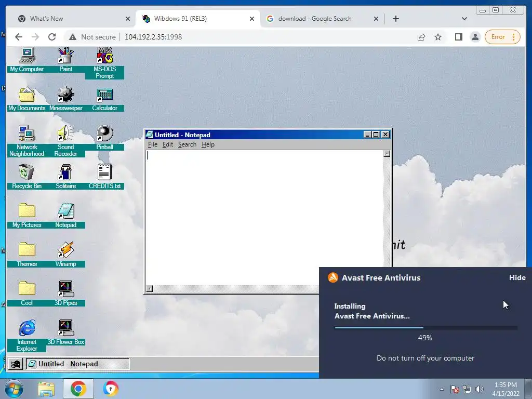Open the Action Center flag tray icon
Screen dimensions: 532x399
pos(454,389)
